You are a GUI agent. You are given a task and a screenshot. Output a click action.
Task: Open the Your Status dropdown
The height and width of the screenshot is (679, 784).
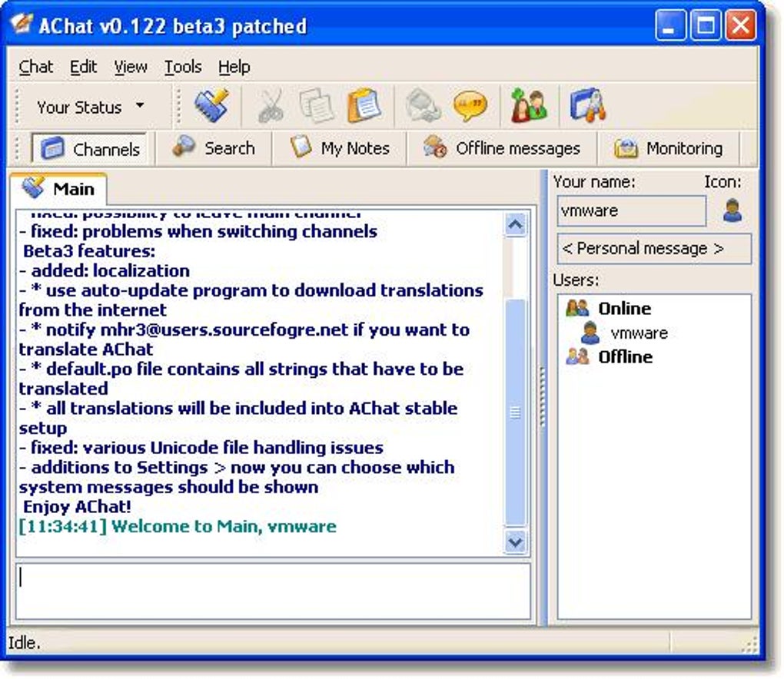90,107
